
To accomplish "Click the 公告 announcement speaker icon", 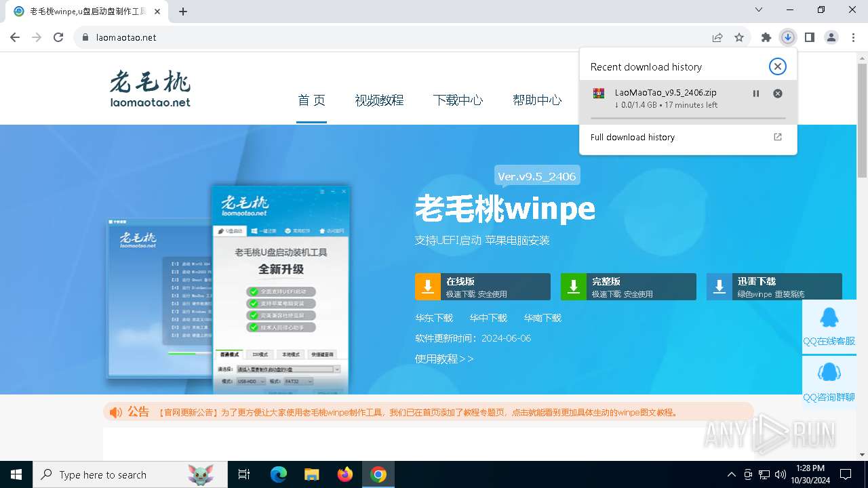I will (x=116, y=412).
